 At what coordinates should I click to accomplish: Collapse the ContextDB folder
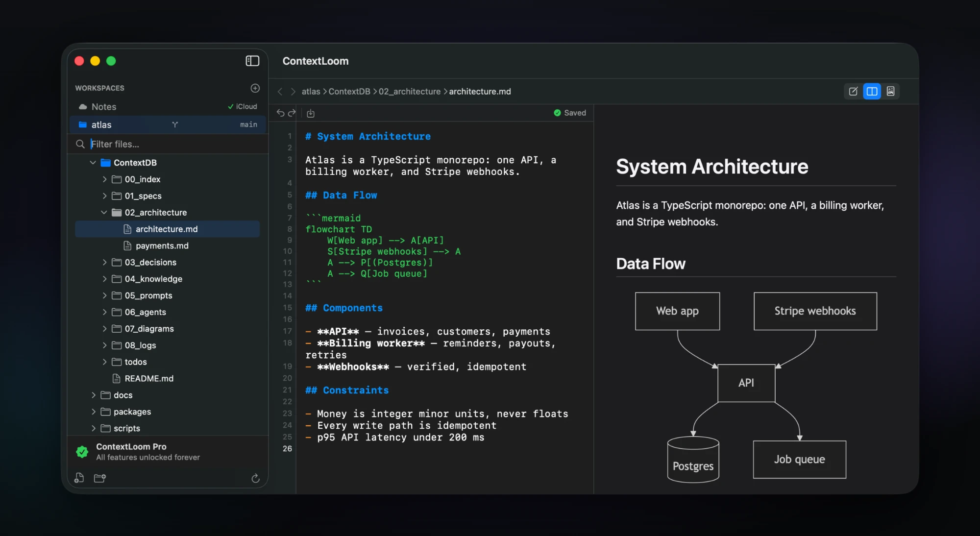coord(93,163)
